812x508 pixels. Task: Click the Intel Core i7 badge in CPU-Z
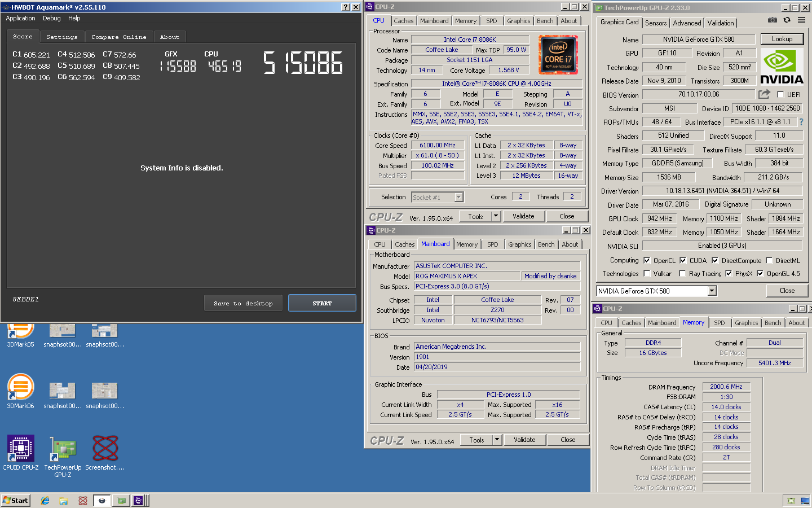click(558, 55)
